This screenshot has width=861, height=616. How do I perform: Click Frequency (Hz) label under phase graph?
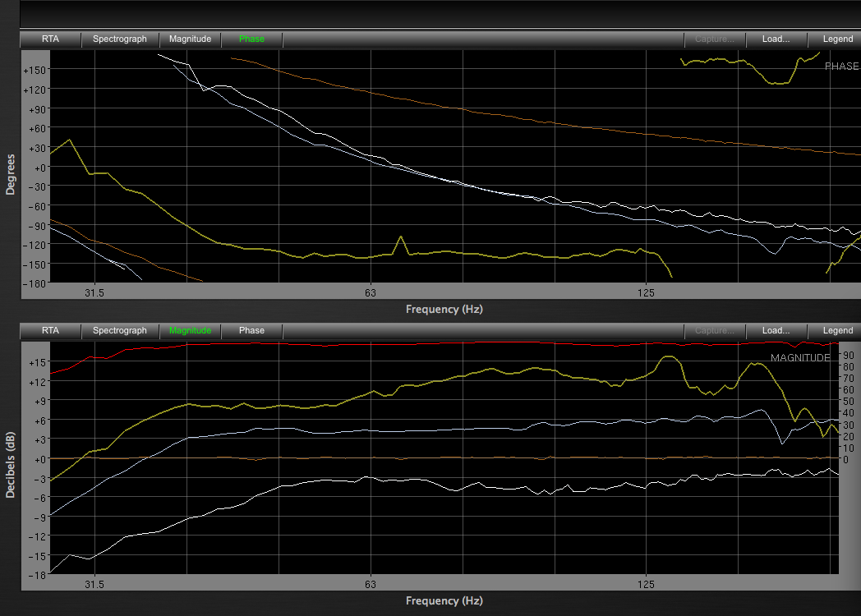point(444,309)
